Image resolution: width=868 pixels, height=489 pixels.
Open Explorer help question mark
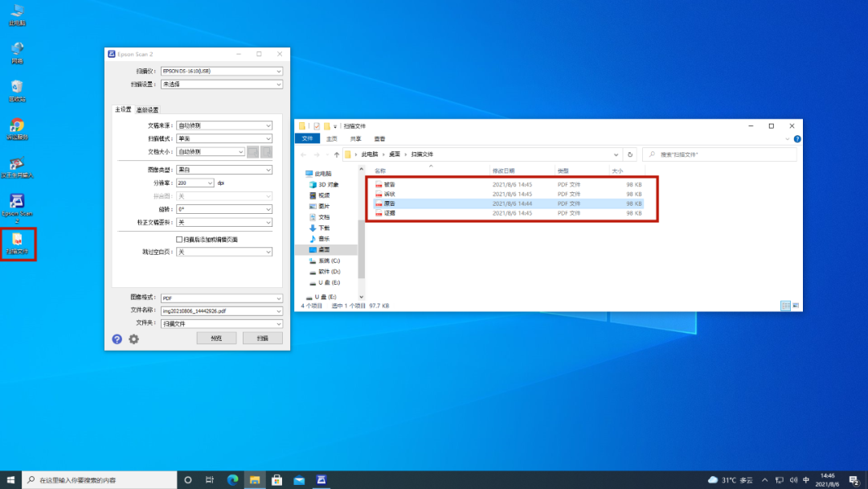point(797,139)
